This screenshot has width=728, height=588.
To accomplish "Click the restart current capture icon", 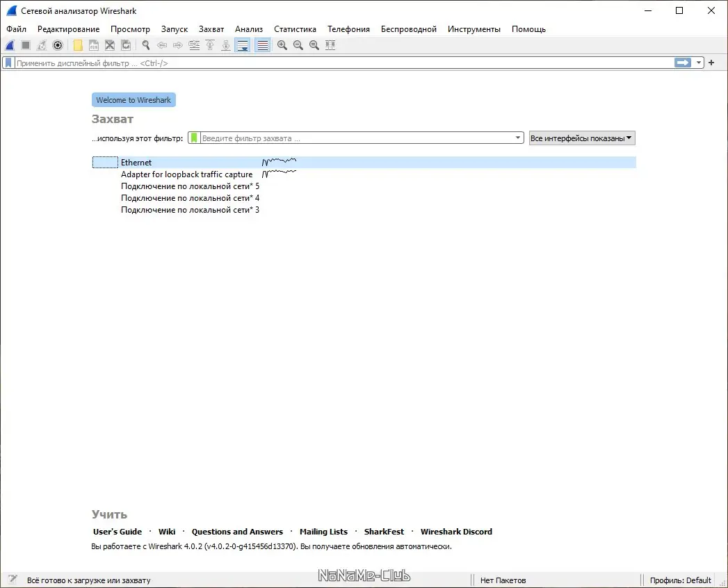I will pyautogui.click(x=42, y=45).
